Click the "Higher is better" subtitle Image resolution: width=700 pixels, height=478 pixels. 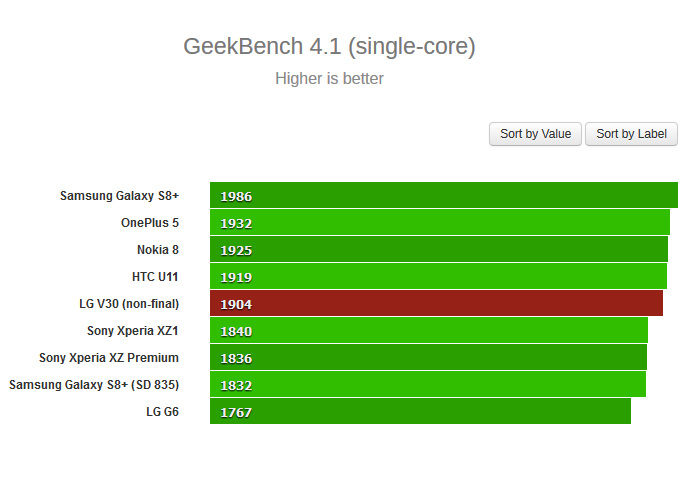(329, 79)
